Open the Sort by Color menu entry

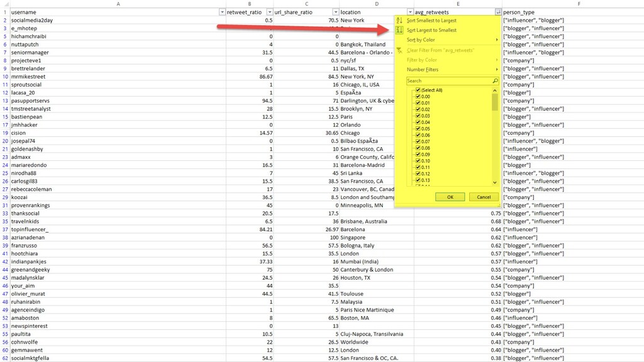pos(421,40)
